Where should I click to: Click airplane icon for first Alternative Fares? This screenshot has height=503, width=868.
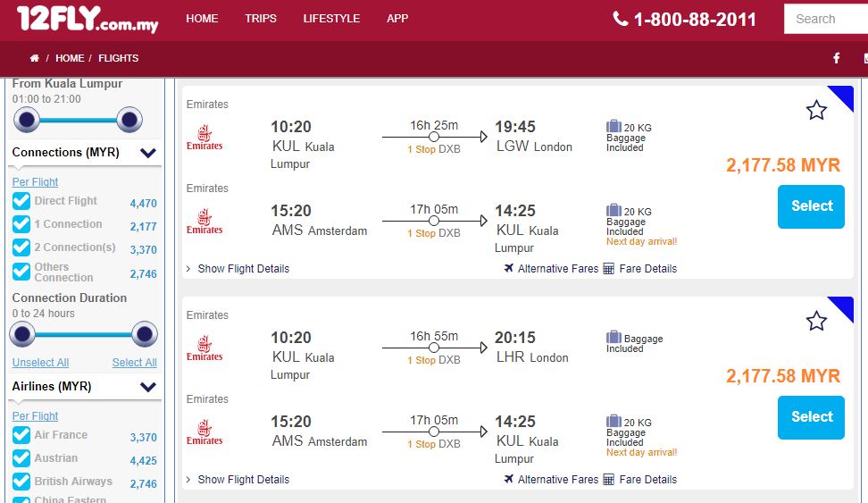[x=509, y=268]
